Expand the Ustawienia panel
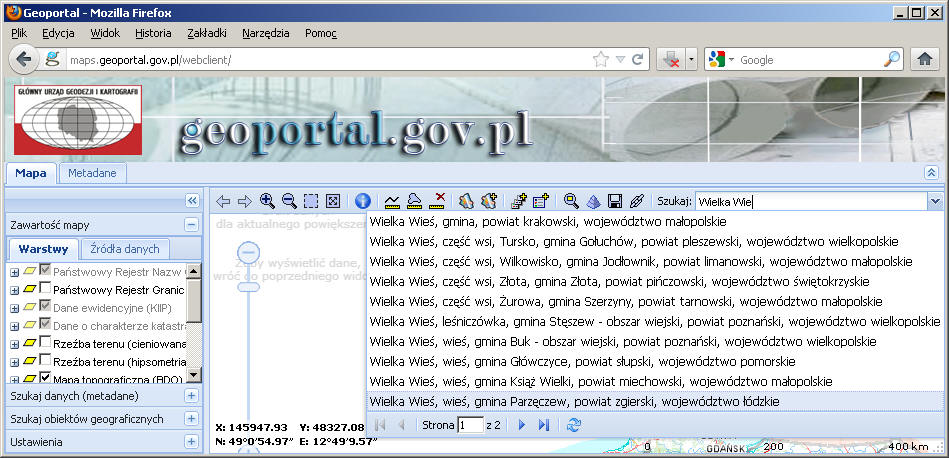Viewport: 949px width, 458px height. (x=191, y=442)
